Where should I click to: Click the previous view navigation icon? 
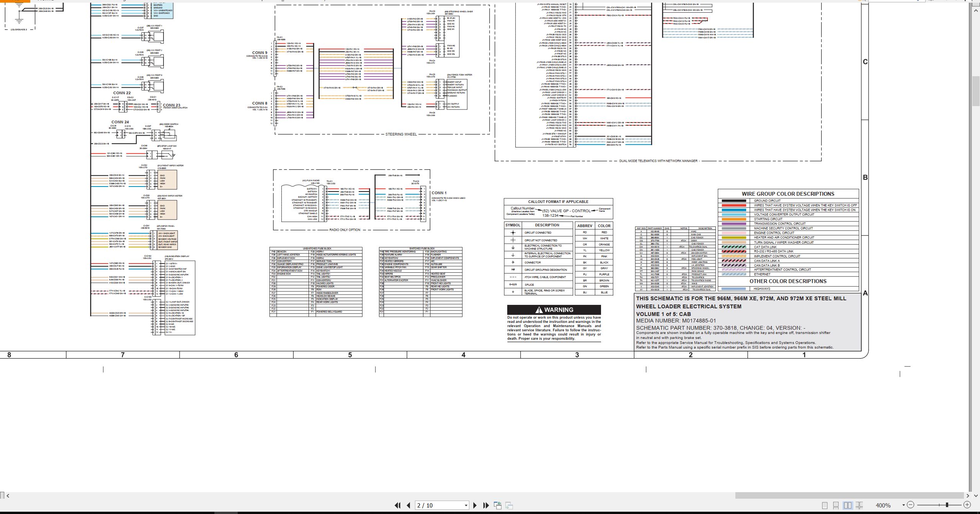pyautogui.click(x=498, y=505)
